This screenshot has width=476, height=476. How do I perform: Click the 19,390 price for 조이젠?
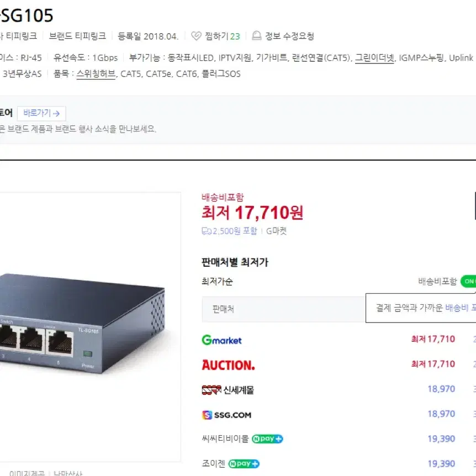point(441,464)
